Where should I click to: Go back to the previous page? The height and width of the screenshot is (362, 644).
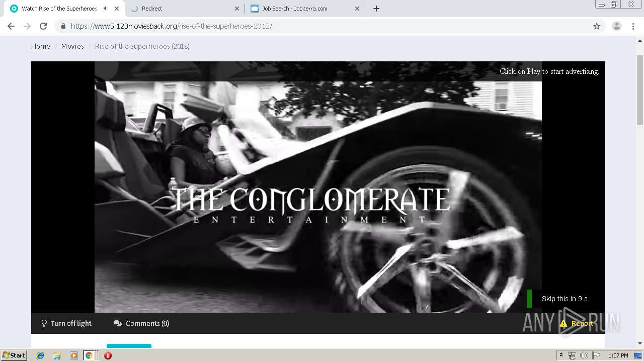(11, 26)
